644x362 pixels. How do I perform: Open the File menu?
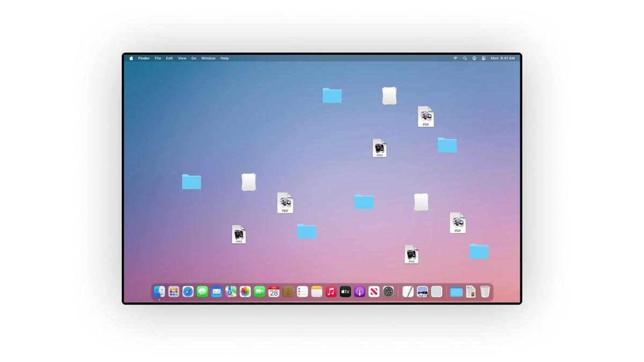pos(158,58)
